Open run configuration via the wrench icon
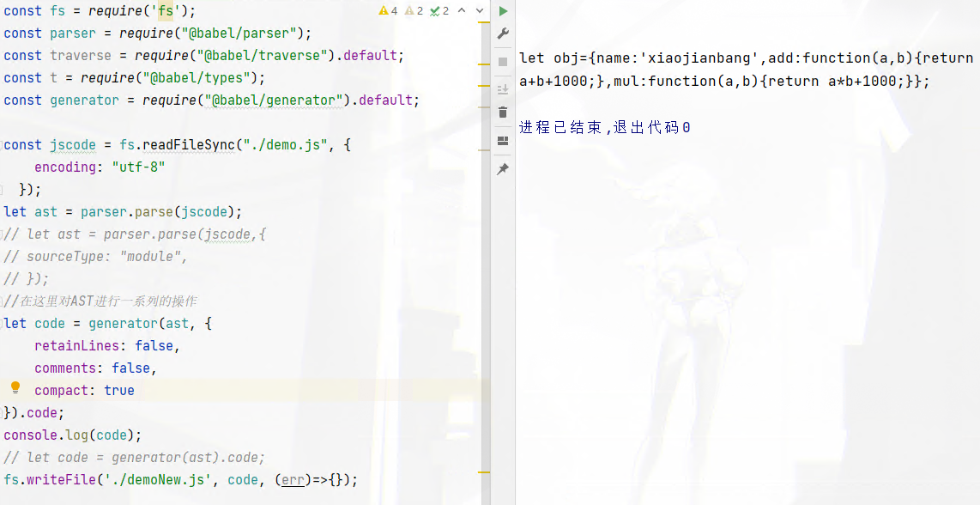Image resolution: width=980 pixels, height=505 pixels. click(x=503, y=33)
